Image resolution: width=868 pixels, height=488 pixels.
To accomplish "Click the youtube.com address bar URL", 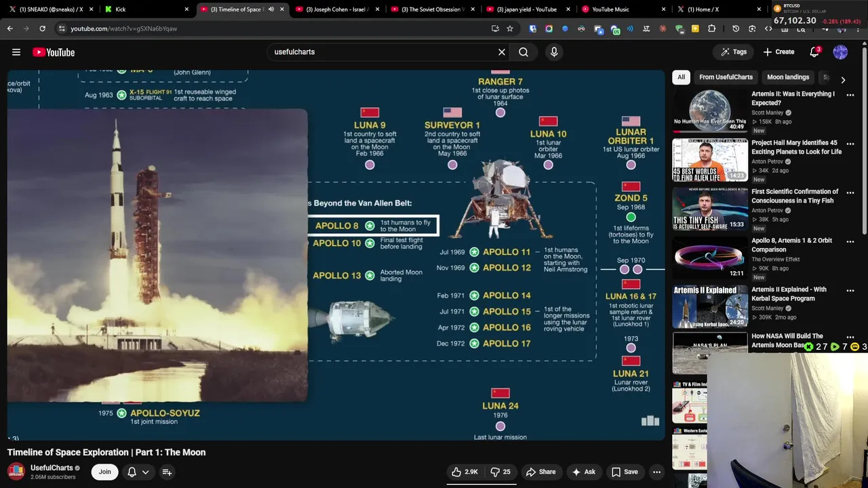I will click(124, 28).
